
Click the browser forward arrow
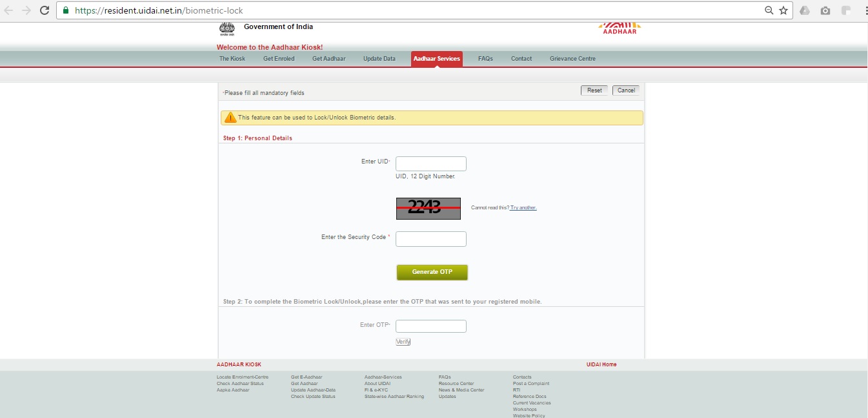coord(26,10)
